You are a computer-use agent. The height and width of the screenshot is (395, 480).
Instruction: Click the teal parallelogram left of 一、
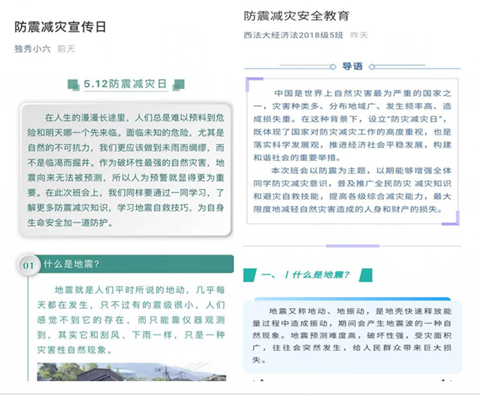(250, 275)
